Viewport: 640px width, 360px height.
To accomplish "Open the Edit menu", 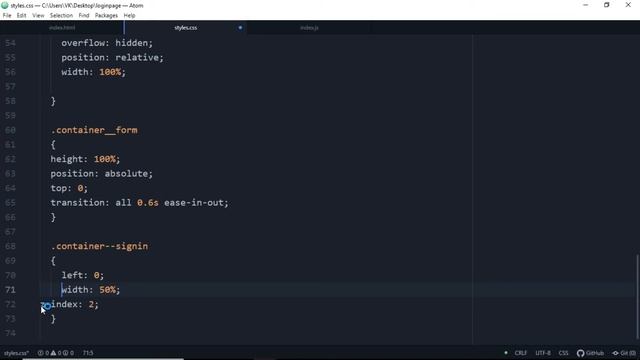I will (21, 16).
